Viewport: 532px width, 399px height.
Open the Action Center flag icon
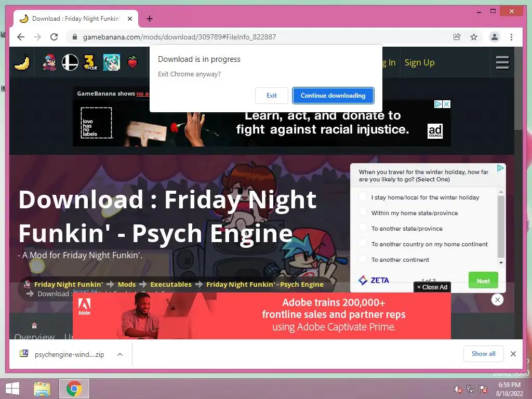pyautogui.click(x=483, y=389)
